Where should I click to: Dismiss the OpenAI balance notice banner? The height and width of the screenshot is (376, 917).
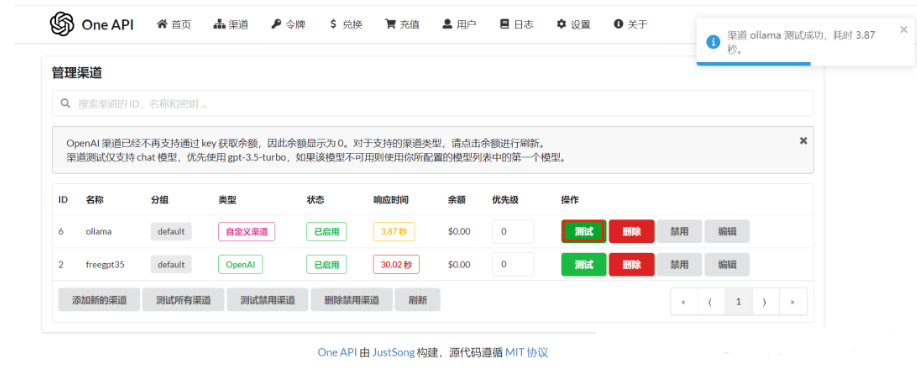(x=803, y=140)
